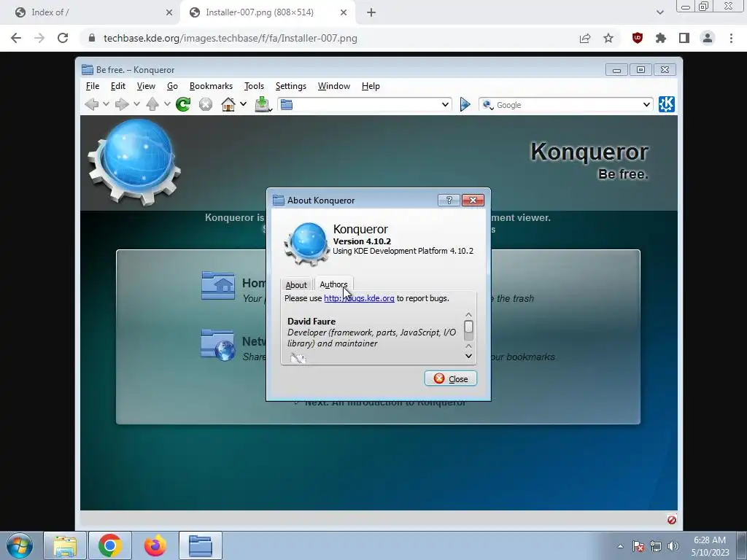Click the blue Go arrow beside location bar

tap(465, 104)
